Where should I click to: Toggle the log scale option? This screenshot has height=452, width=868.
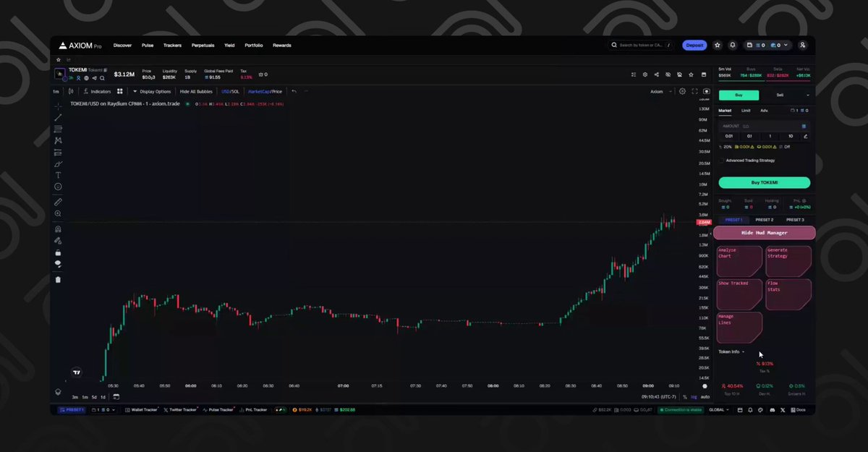(694, 397)
